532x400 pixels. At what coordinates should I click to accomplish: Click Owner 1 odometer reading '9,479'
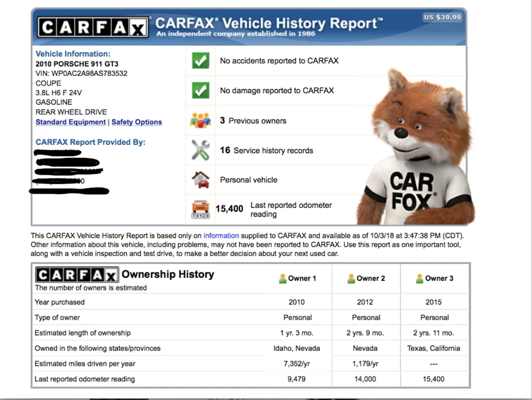tap(296, 379)
